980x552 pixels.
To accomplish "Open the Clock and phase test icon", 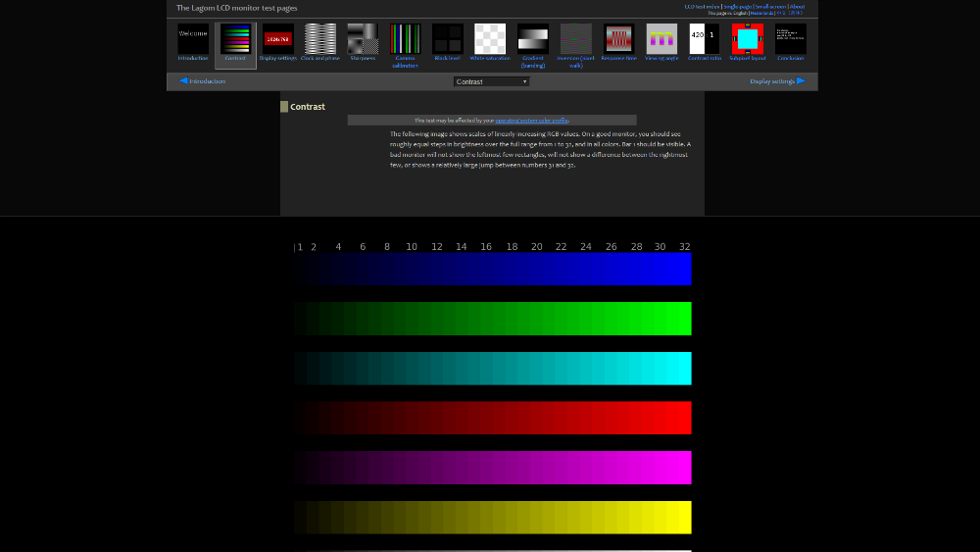I will (319, 39).
